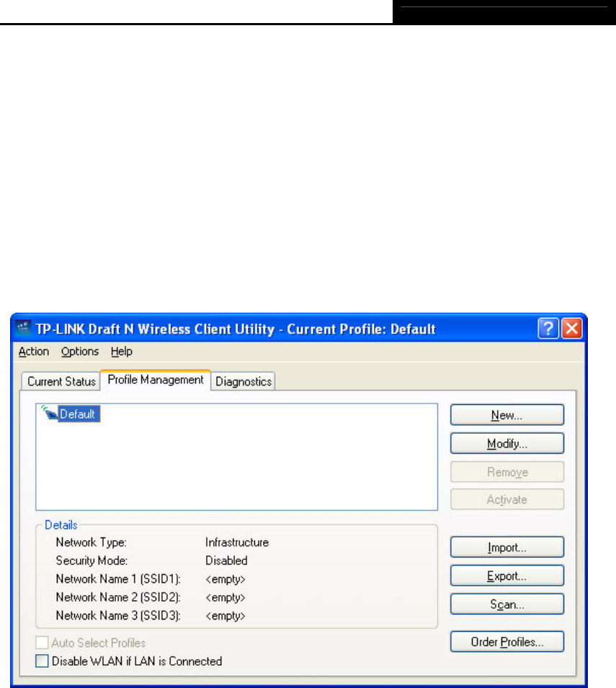The image size is (616, 688).
Task: Switch to the Diagnostics tab
Action: click(x=244, y=381)
